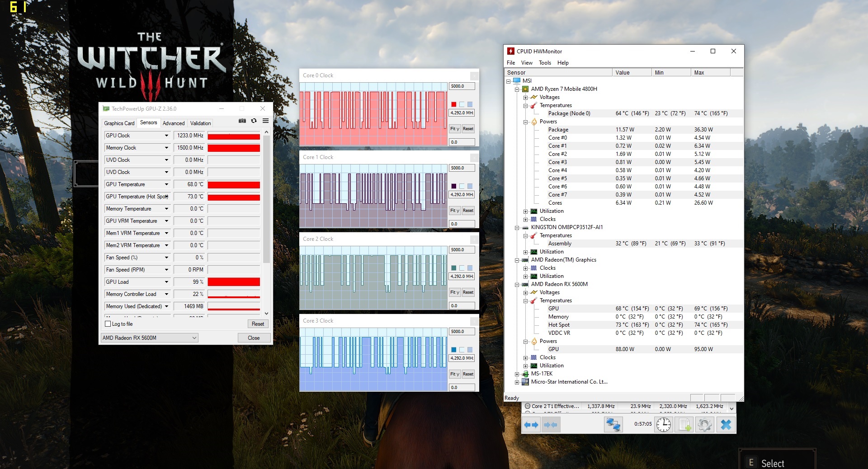Close the Core 3 Clock graph window

[x=474, y=321]
